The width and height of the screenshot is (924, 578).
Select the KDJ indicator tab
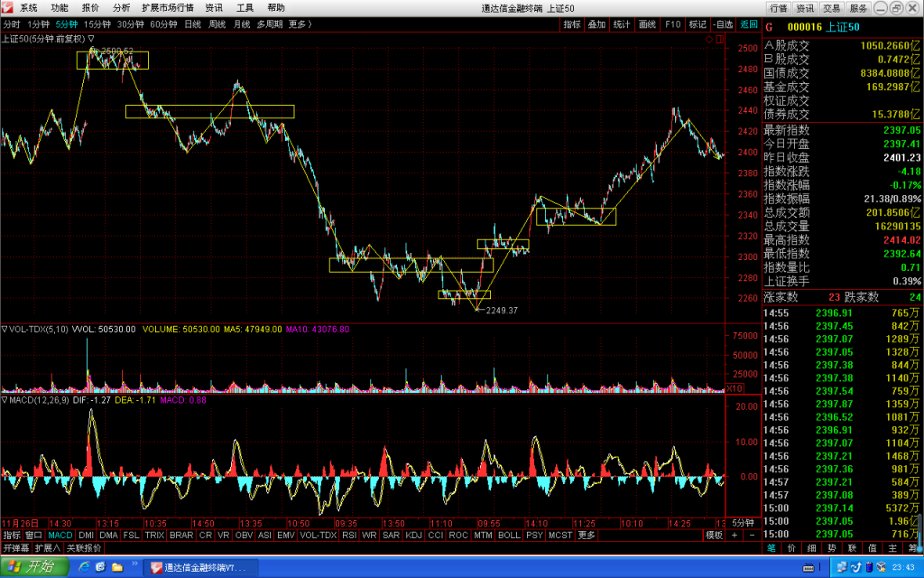[413, 535]
